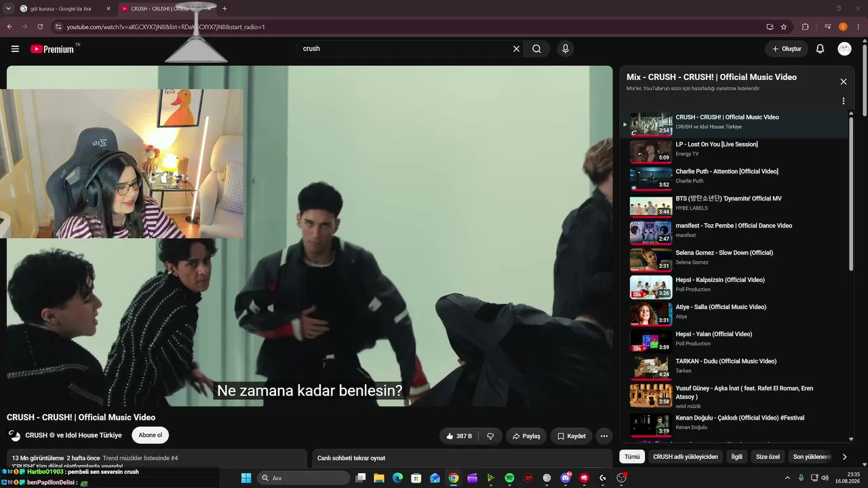The height and width of the screenshot is (488, 868).
Task: Open the CRUSH channel avatar
Action: (14, 435)
